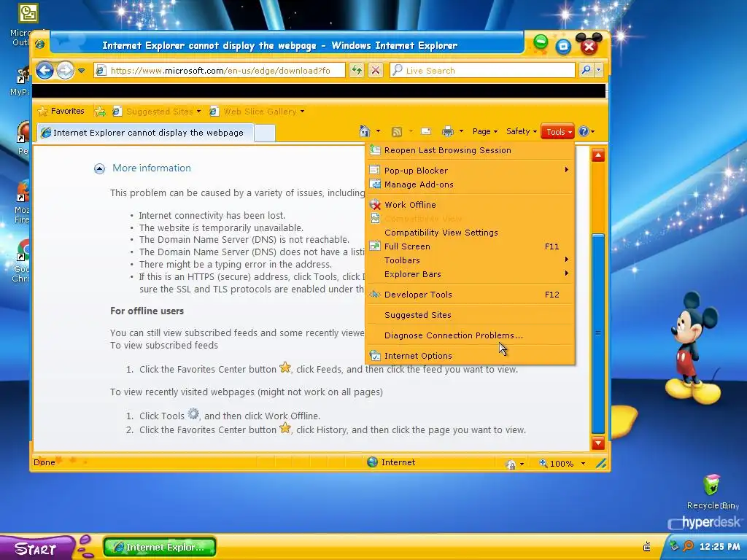Screen dimensions: 747x560
Task: Click the system tray clock 12:25 PM
Action: tap(720, 547)
